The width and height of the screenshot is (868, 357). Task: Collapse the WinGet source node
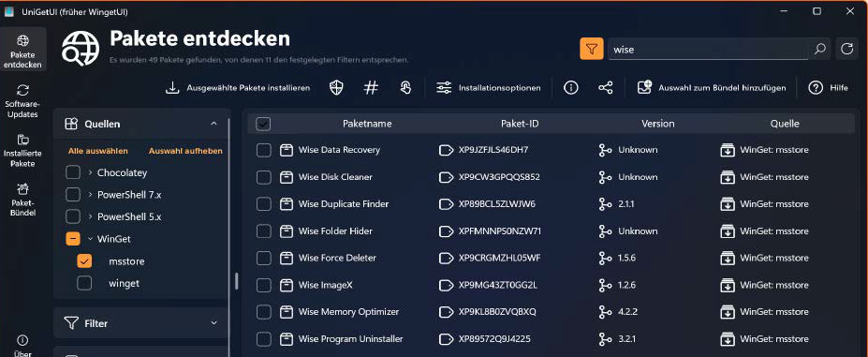90,239
